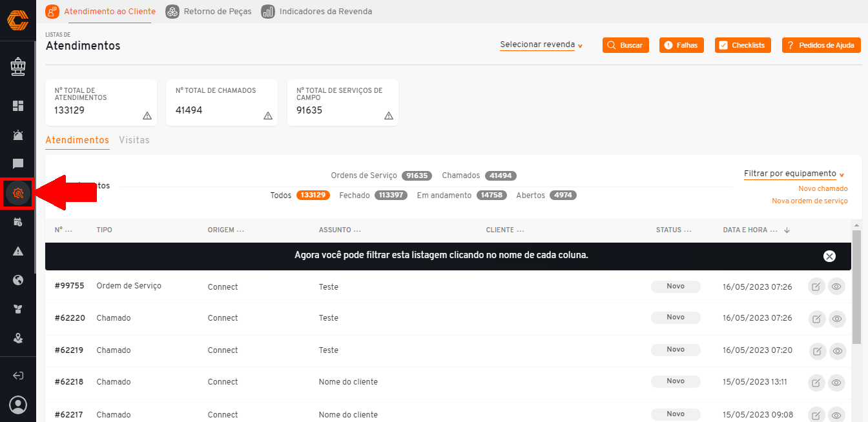Click the Data e Hora sort arrow
The image size is (868, 422).
click(787, 230)
